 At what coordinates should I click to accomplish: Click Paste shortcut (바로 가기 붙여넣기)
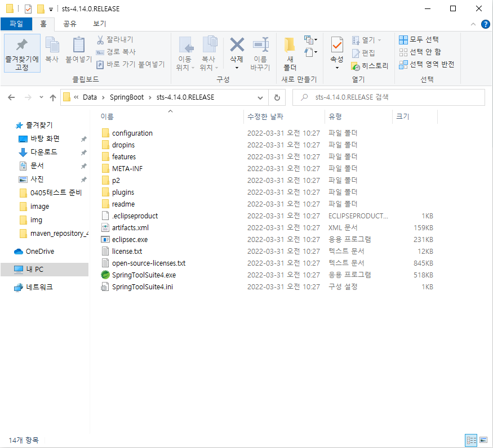click(131, 64)
